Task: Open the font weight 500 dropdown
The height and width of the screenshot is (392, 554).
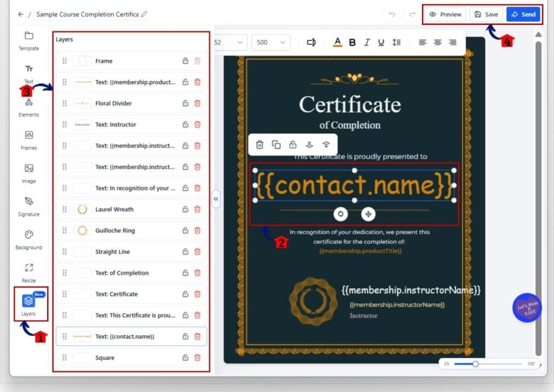Action: click(271, 42)
